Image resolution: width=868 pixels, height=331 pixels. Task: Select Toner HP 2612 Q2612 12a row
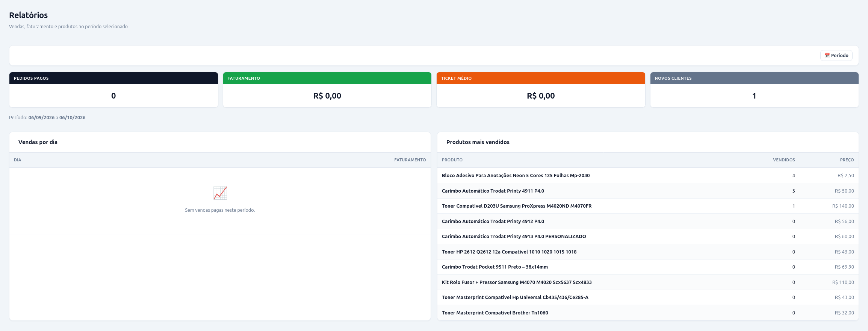point(648,252)
